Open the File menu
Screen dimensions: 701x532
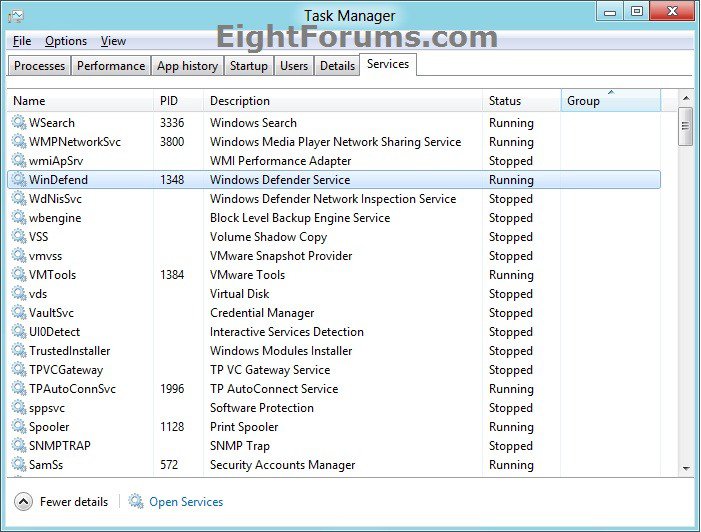(x=22, y=41)
